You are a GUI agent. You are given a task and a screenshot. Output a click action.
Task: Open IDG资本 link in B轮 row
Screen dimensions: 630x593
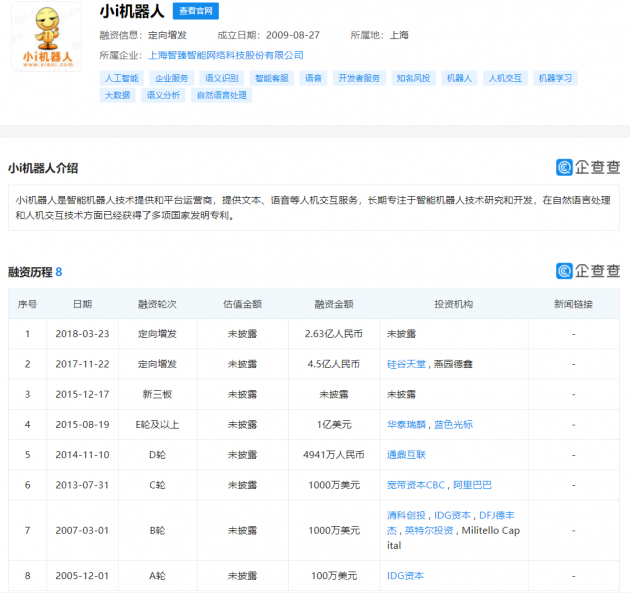pos(452,515)
